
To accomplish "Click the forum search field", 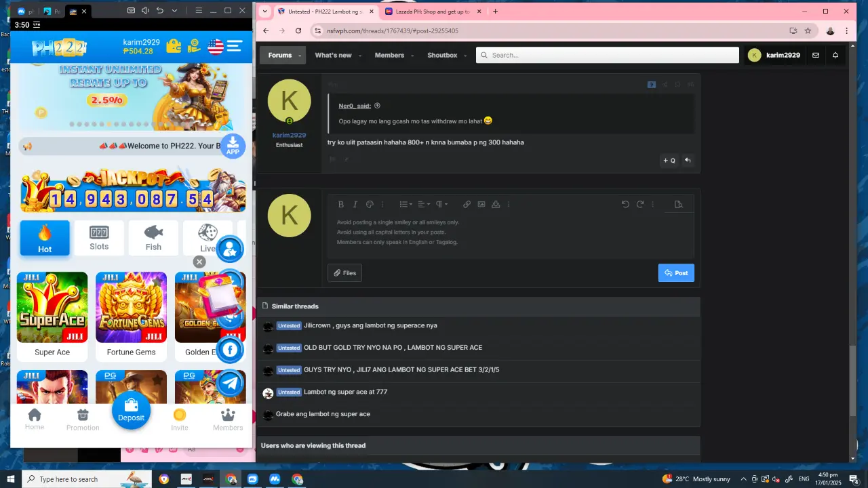I will [x=608, y=55].
